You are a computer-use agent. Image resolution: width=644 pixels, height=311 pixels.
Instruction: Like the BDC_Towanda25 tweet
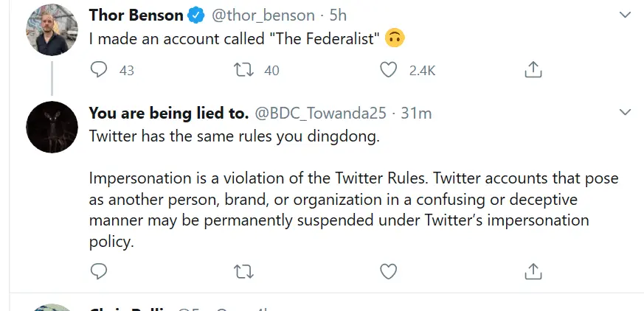coord(389,272)
